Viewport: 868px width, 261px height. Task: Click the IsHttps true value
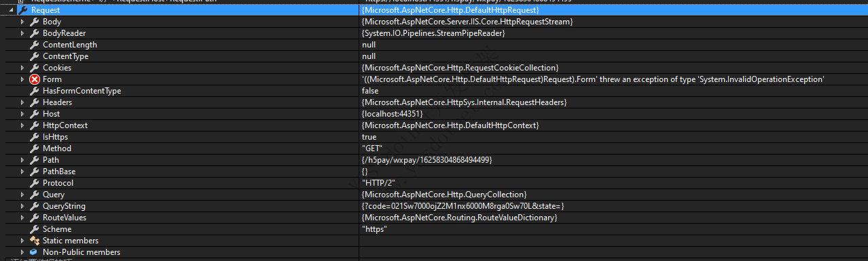(x=369, y=137)
